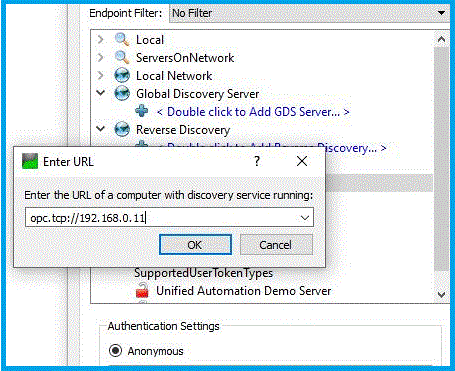Close the Enter URL dialog
This screenshot has height=371, width=455.
[302, 161]
